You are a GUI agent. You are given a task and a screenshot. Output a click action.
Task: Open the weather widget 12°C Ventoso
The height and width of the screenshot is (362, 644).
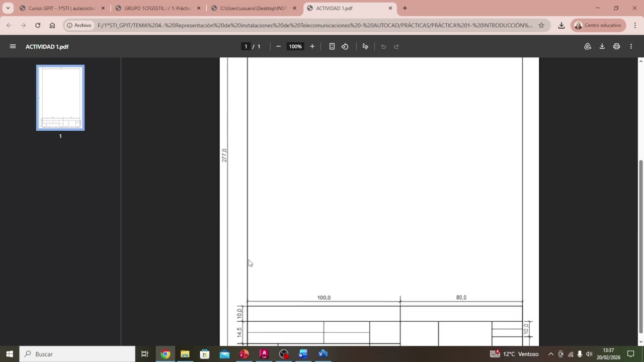(x=514, y=354)
